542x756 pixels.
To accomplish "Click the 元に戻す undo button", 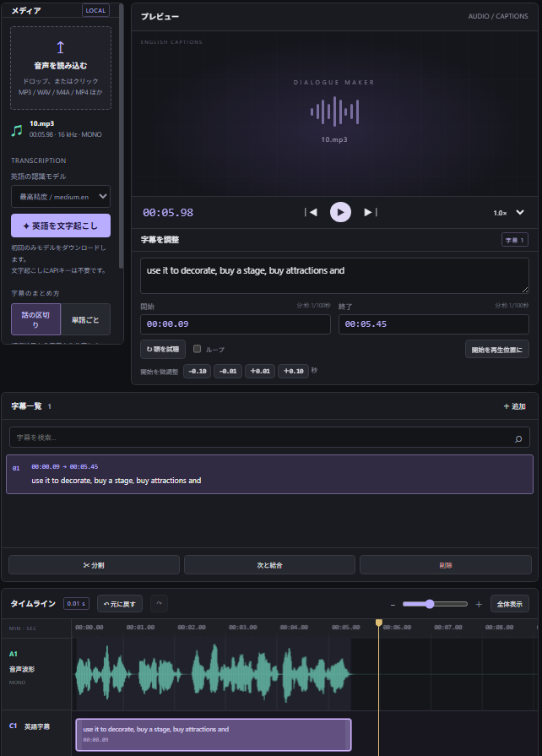I will (120, 604).
